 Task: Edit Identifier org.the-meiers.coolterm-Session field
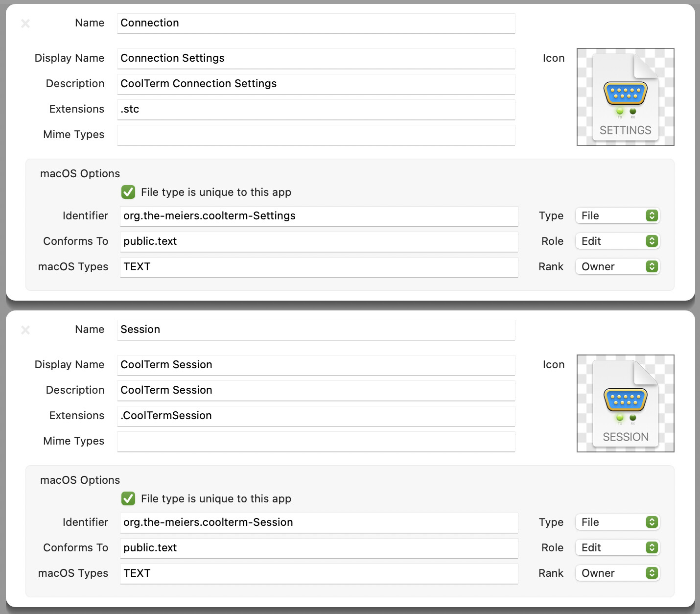319,522
